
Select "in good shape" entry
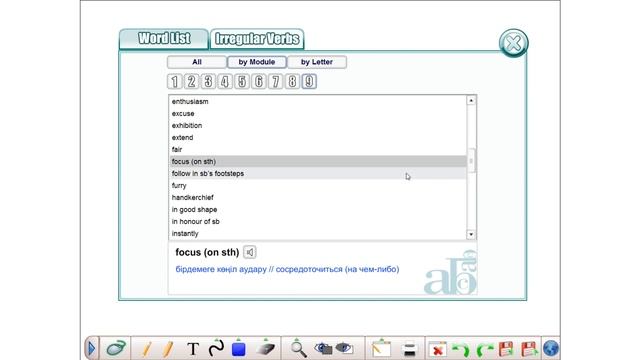(x=318, y=209)
